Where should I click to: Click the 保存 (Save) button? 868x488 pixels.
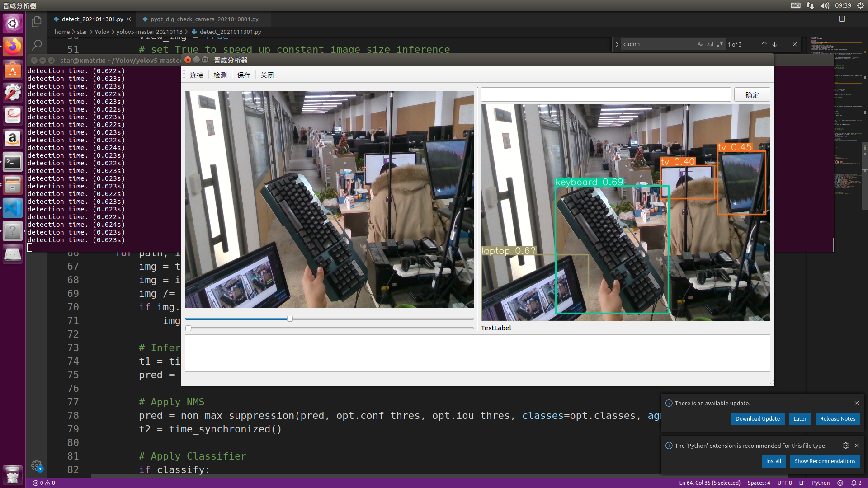pos(243,75)
